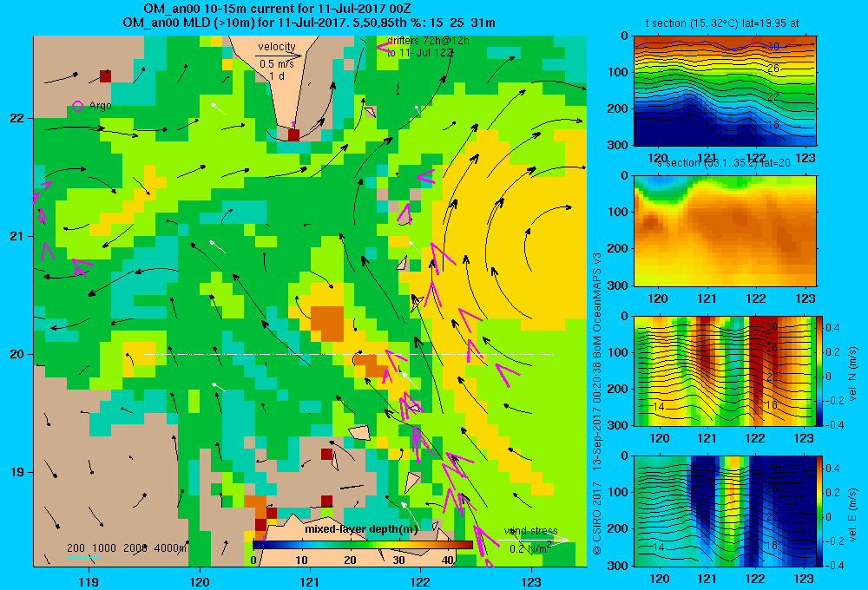The image size is (868, 590).
Task: Click the "0.5 m/s" velocity scale text
Action: coord(277,64)
